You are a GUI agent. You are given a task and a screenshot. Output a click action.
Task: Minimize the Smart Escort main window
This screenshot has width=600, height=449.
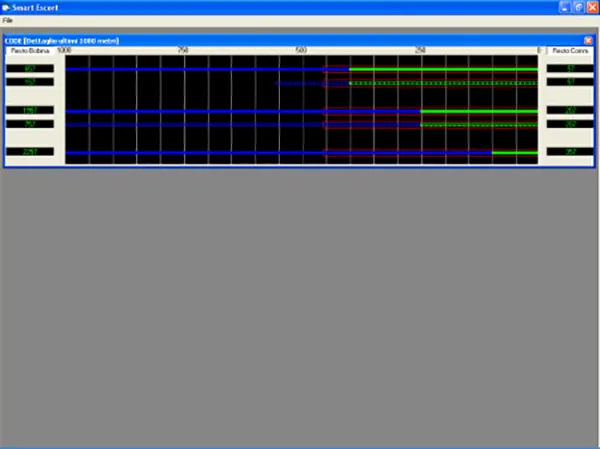tap(565, 7)
